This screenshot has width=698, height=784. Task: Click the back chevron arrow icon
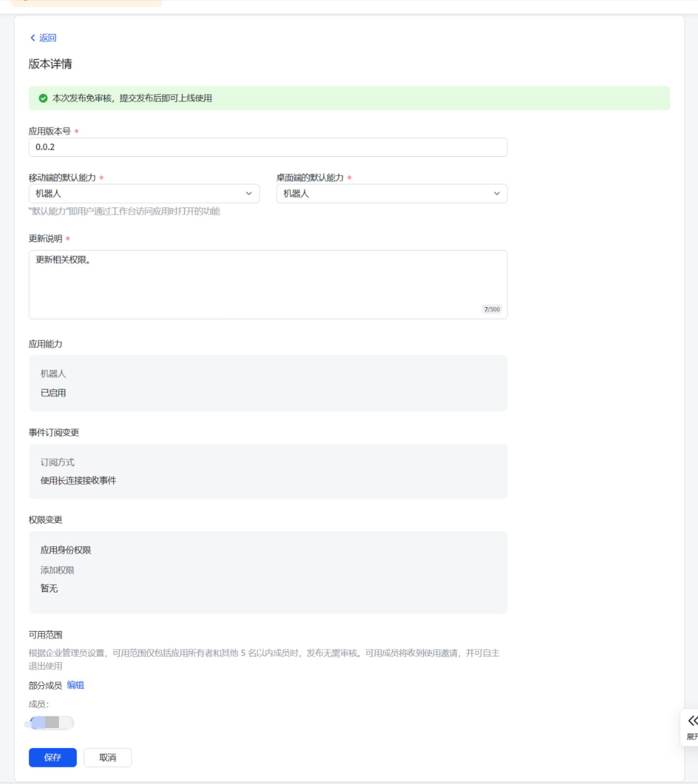32,38
